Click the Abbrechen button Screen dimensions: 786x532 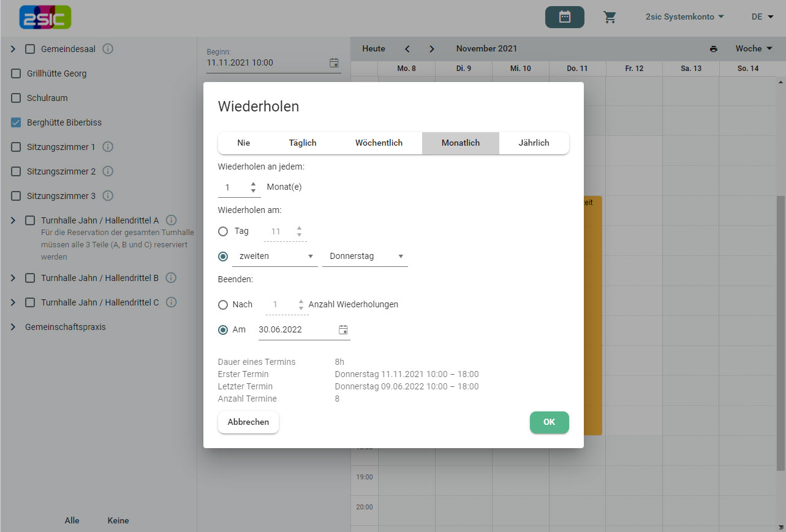(248, 422)
